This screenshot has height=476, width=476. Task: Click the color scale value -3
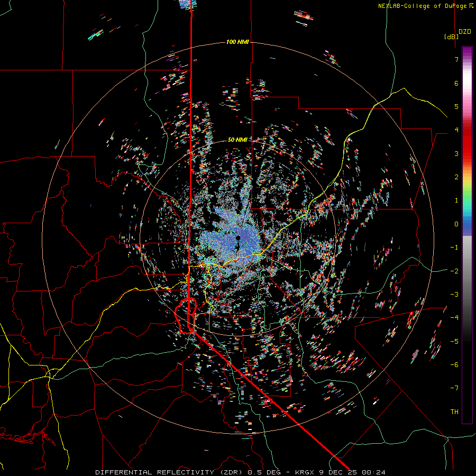tap(454, 295)
